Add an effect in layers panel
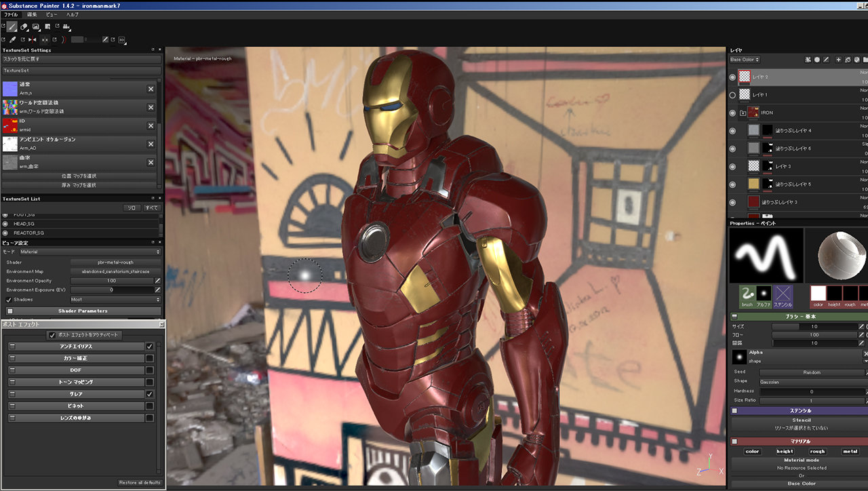The height and width of the screenshot is (491, 868). tap(808, 60)
